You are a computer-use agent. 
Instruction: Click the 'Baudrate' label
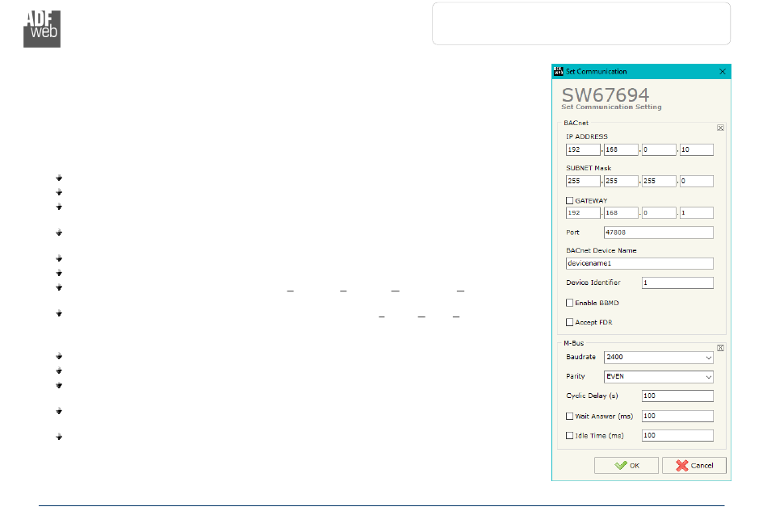tap(580, 357)
